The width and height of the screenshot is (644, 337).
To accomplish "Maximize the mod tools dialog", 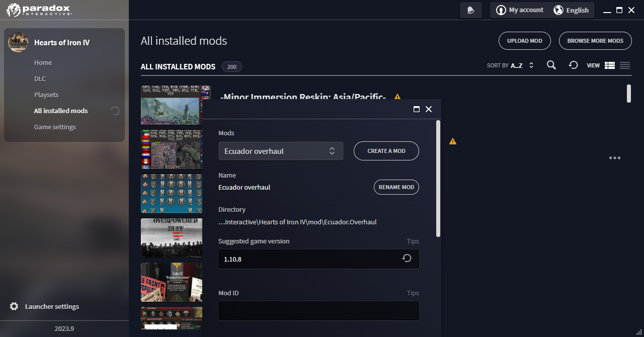I will 417,109.
